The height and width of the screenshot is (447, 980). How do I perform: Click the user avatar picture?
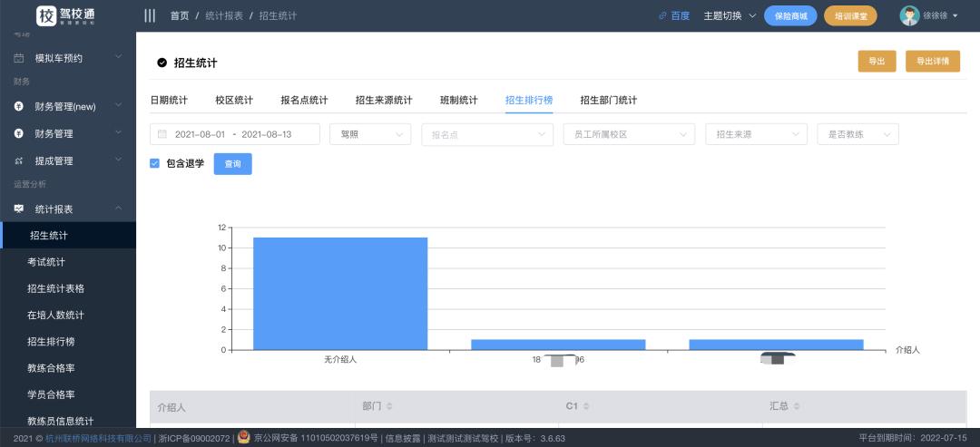point(909,15)
